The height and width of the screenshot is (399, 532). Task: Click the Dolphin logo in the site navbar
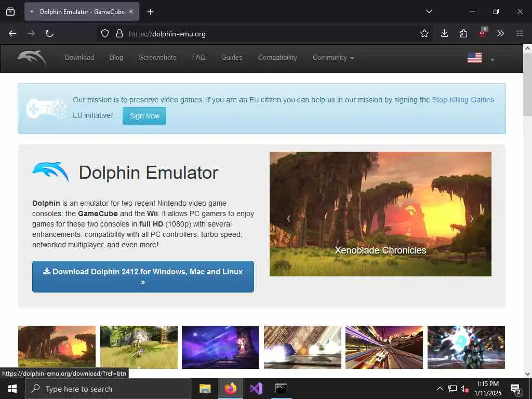32,58
